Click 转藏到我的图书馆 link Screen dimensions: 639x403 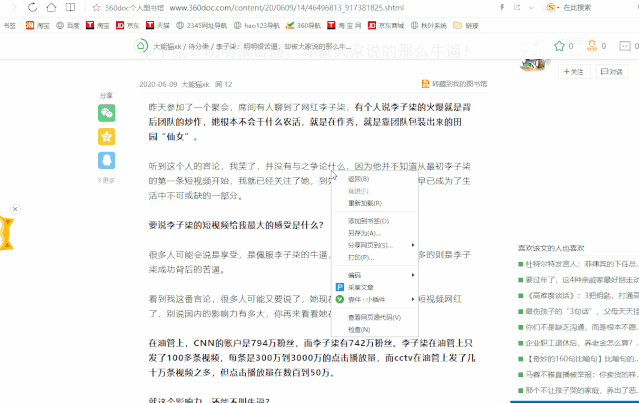pos(454,84)
